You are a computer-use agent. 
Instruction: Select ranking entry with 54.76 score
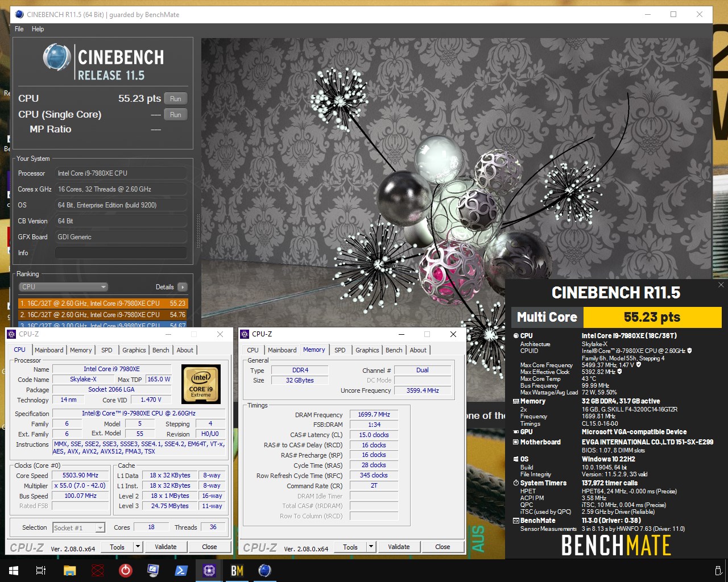pos(103,314)
